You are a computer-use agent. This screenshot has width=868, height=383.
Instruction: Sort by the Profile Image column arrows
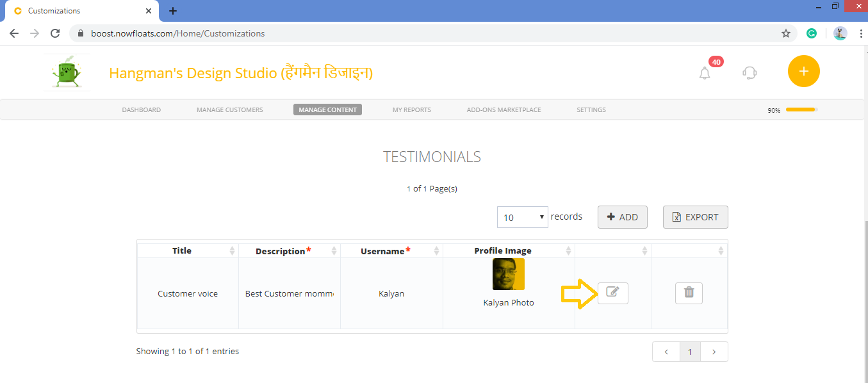568,251
